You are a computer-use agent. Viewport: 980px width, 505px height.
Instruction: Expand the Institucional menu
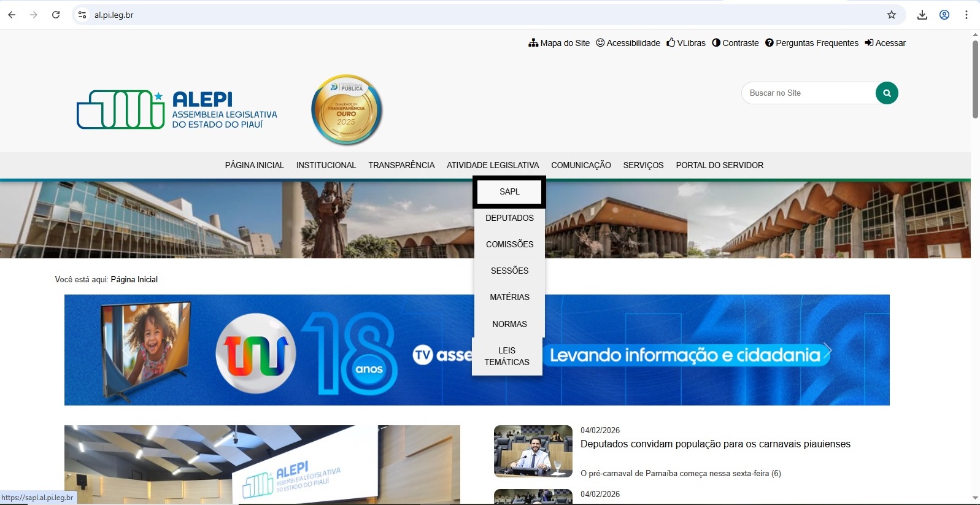[x=326, y=165]
